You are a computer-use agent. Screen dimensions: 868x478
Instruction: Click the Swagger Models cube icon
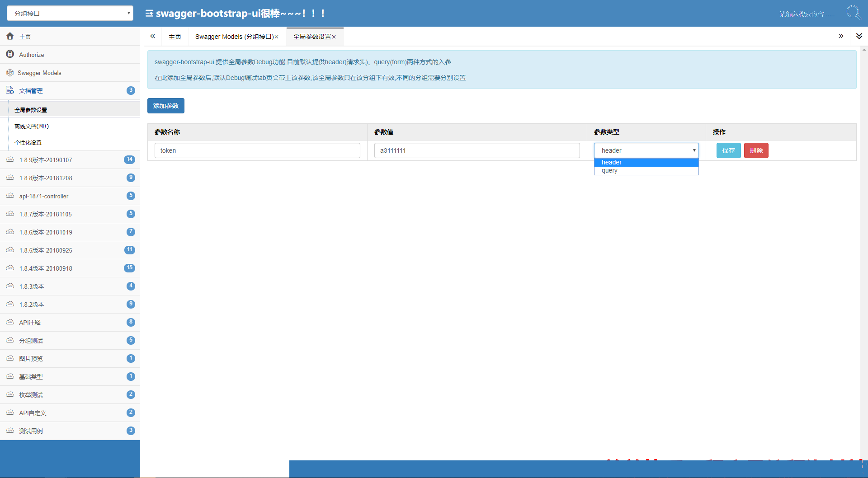[x=10, y=73]
